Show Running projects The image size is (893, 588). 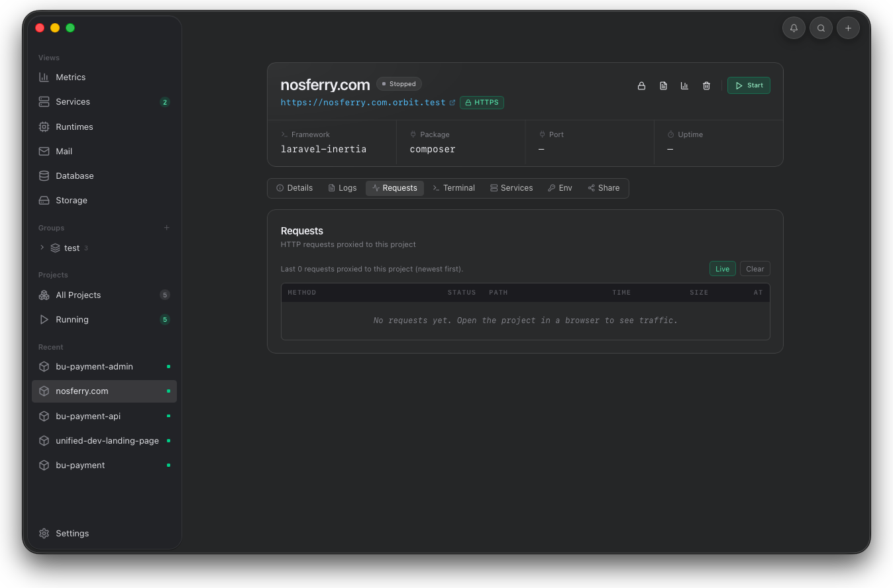[x=104, y=320]
